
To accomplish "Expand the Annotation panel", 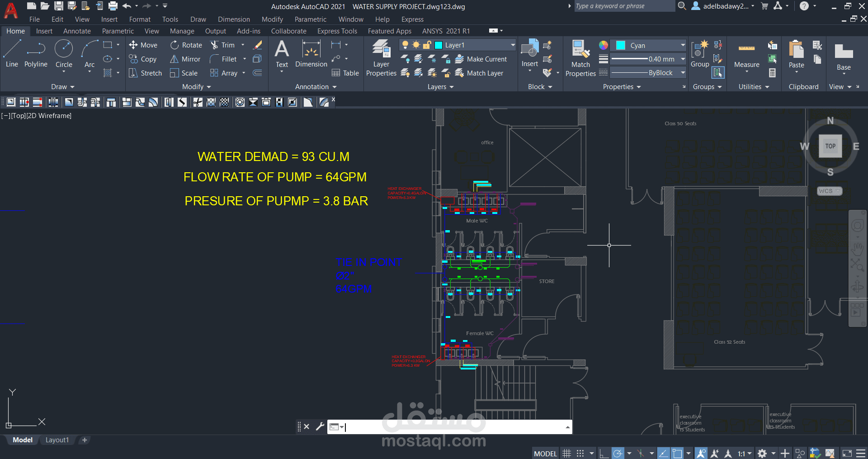I will [316, 86].
